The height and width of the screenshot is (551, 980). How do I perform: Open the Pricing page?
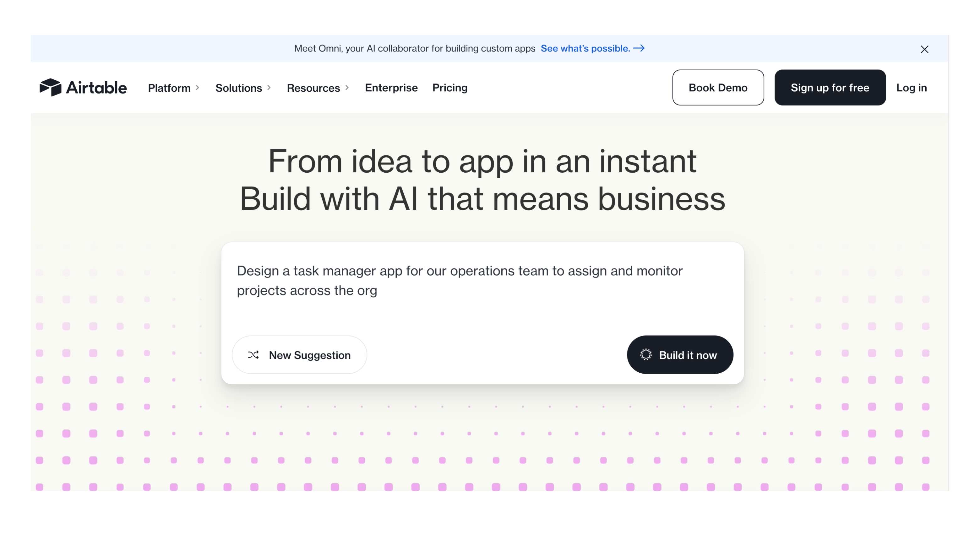click(450, 88)
